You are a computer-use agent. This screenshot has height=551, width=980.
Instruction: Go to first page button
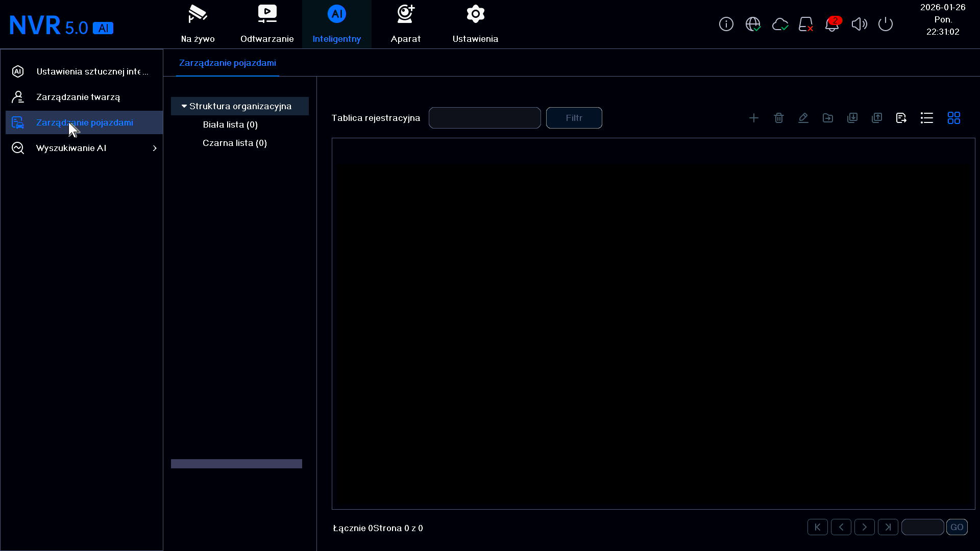(818, 527)
